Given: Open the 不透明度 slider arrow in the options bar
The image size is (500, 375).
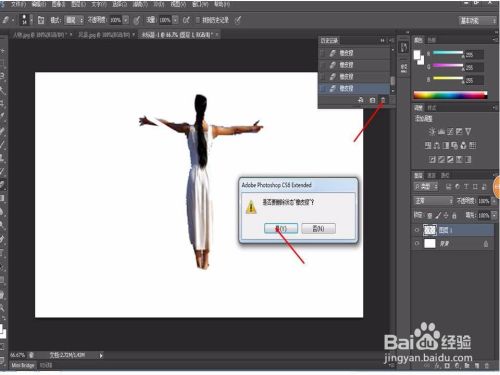Looking at the screenshot, I should [126, 20].
